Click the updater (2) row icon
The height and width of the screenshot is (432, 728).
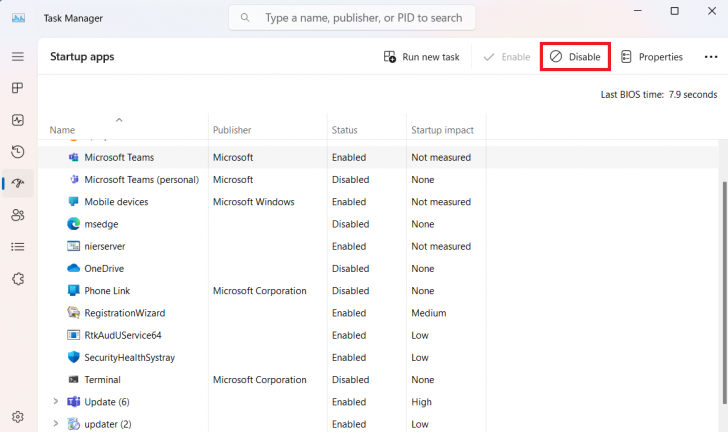tap(73, 424)
